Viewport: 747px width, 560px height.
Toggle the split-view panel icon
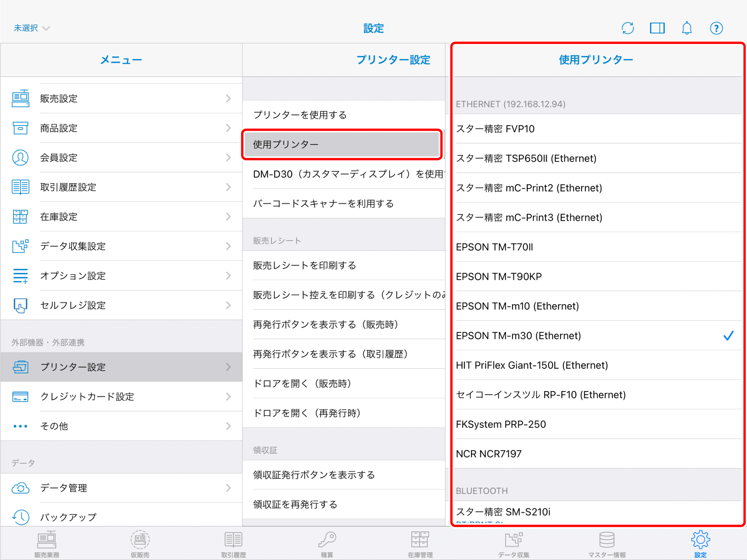pyautogui.click(x=657, y=28)
